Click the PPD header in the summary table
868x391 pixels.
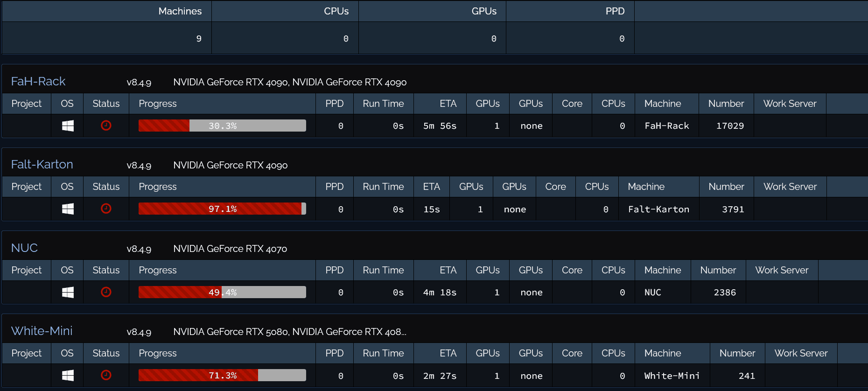coord(615,11)
